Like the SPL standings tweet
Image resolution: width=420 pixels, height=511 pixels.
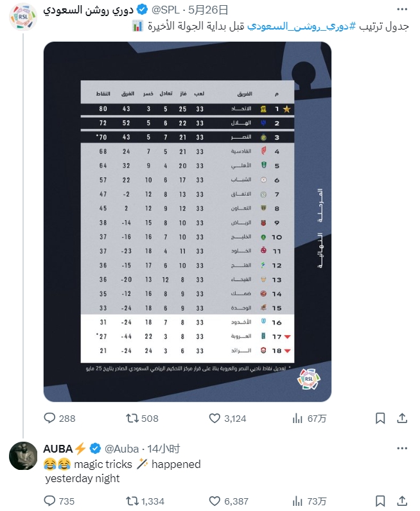coord(216,419)
